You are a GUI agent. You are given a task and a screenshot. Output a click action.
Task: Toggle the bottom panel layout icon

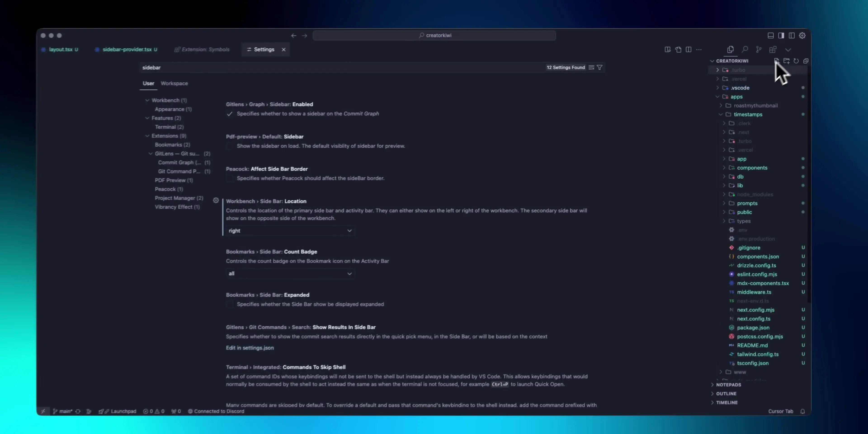[x=771, y=35]
